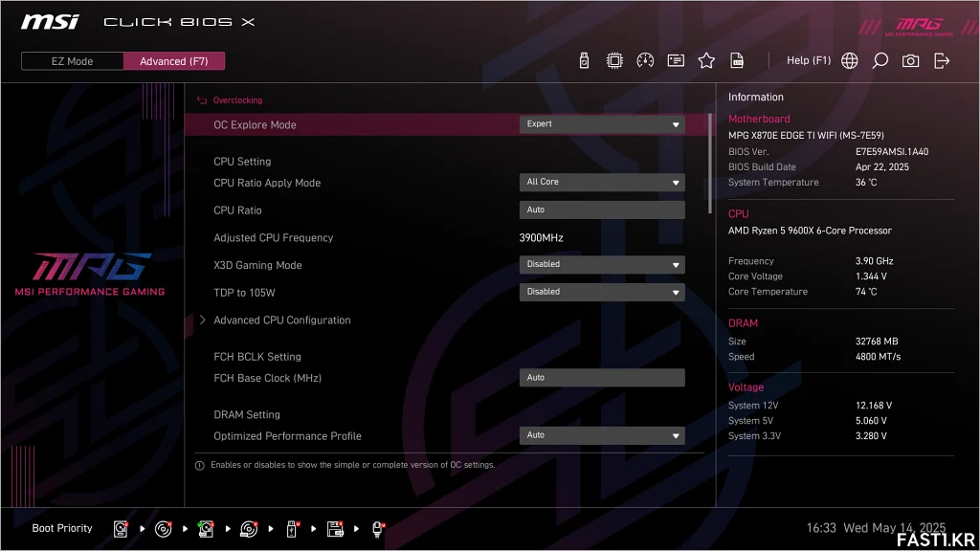
Task: Click System 3.3V value 3.280 V
Action: click(x=871, y=436)
